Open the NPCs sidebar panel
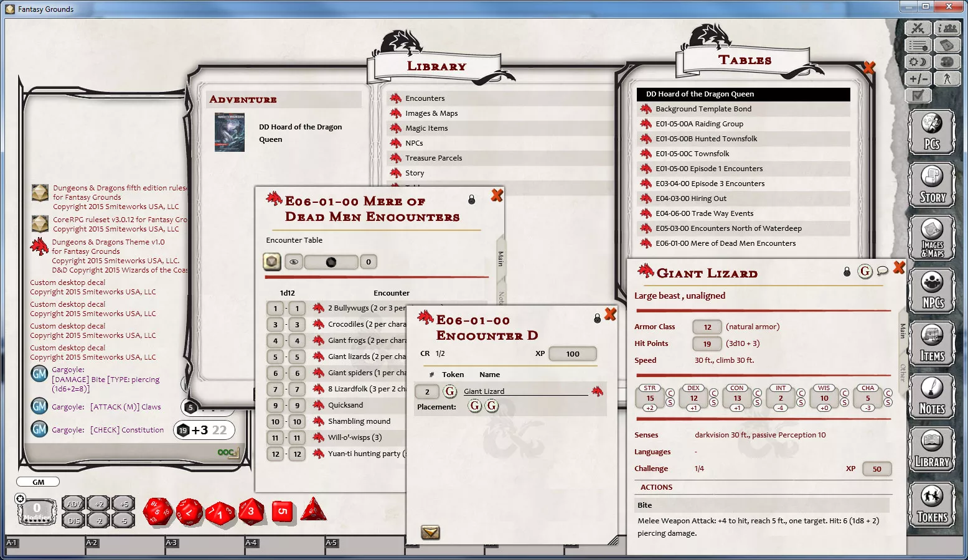The image size is (968, 560). point(932,291)
